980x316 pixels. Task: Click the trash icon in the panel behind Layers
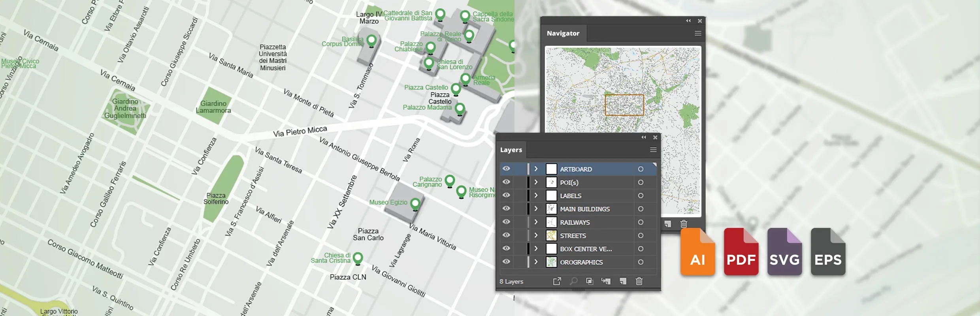click(684, 224)
